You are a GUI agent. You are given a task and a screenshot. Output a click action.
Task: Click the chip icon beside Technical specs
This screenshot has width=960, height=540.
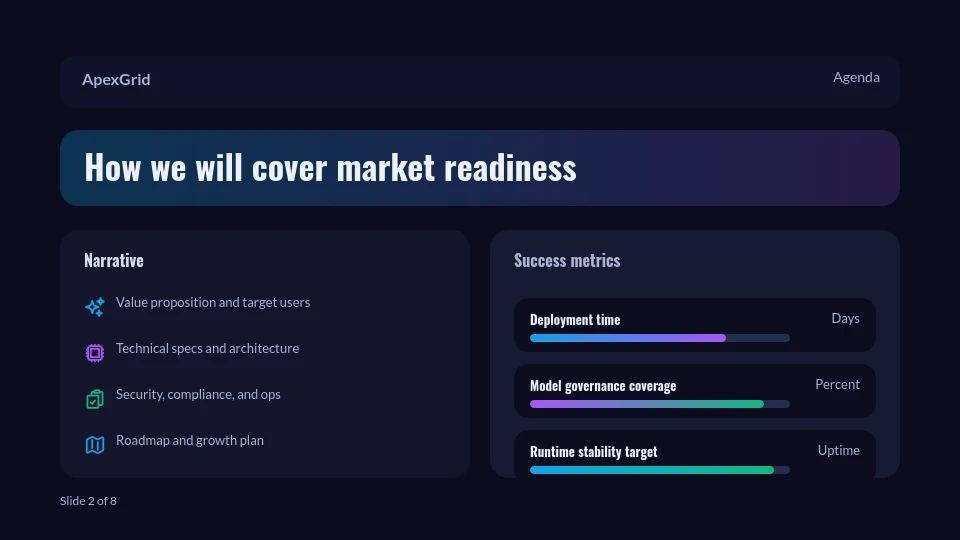pos(95,353)
